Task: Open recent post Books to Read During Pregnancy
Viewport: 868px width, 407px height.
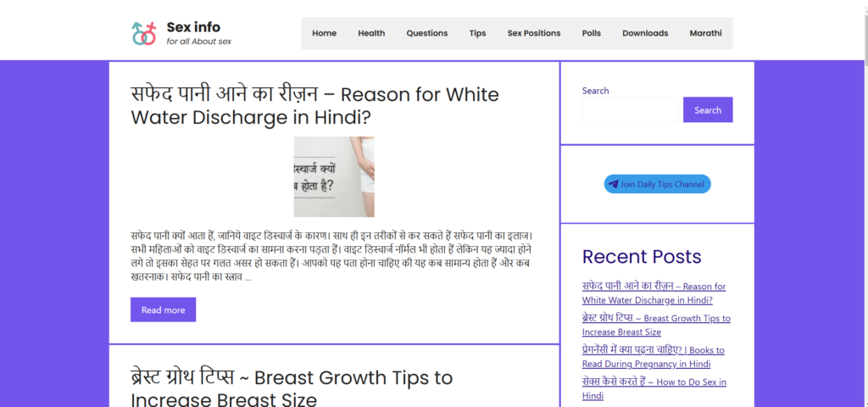Action: [653, 356]
